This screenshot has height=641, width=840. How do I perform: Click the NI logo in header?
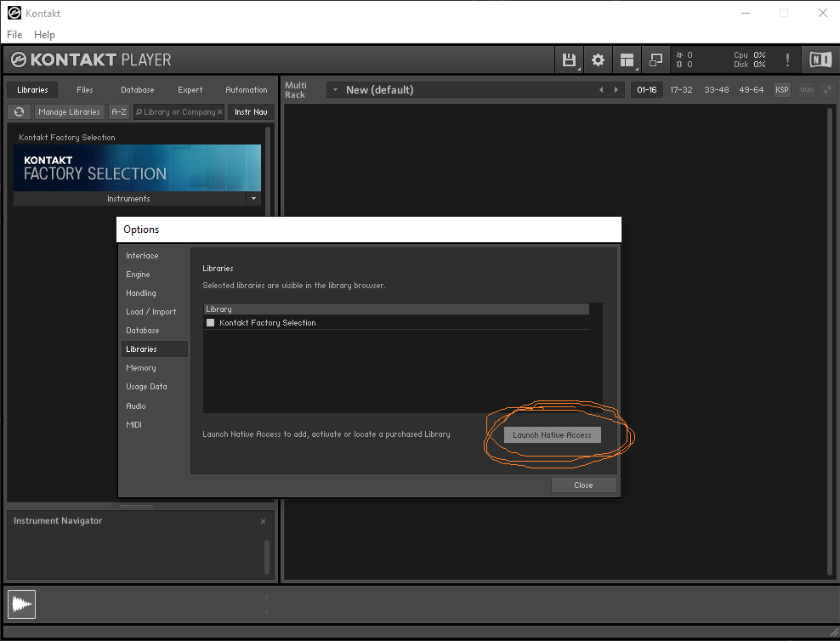pos(820,60)
